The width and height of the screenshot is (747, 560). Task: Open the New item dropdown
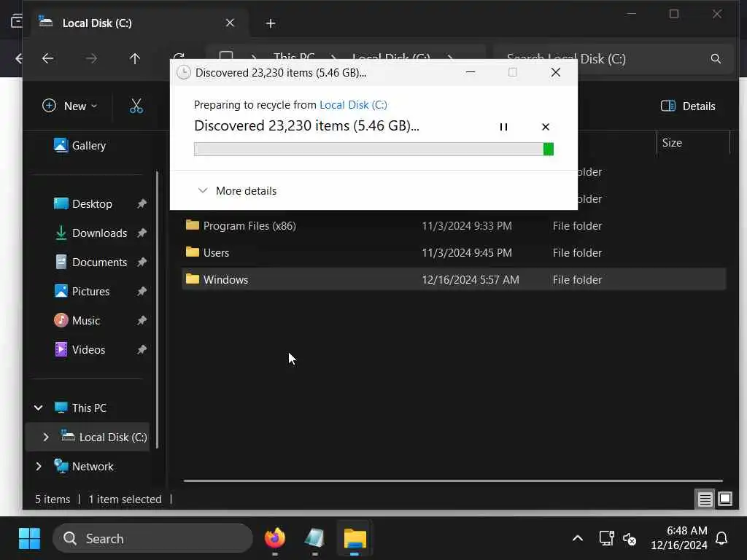tap(69, 106)
